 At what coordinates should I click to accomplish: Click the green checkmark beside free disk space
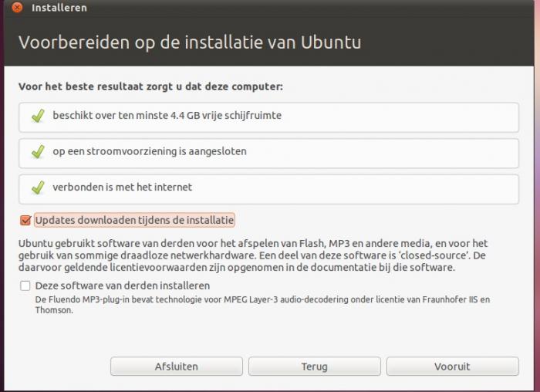click(38, 116)
